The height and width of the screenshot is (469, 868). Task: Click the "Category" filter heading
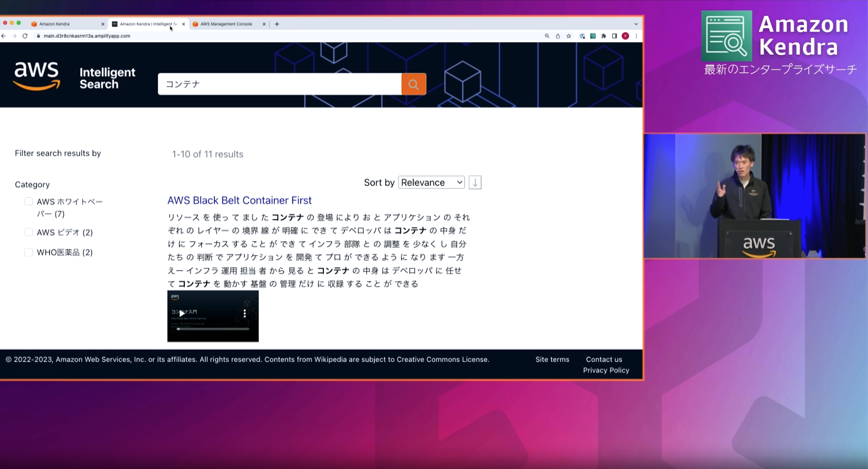coord(32,185)
